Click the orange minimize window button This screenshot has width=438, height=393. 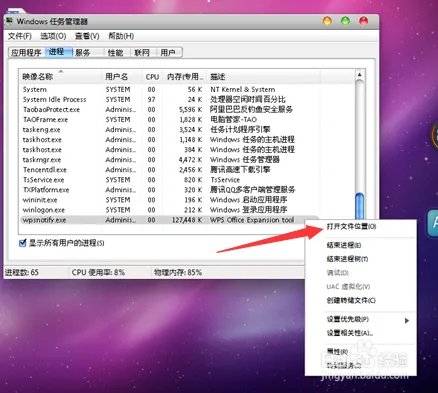click(x=327, y=21)
